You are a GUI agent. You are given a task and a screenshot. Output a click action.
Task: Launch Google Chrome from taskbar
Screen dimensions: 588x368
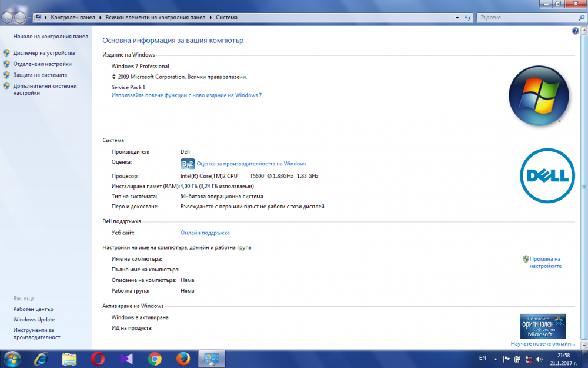point(155,359)
